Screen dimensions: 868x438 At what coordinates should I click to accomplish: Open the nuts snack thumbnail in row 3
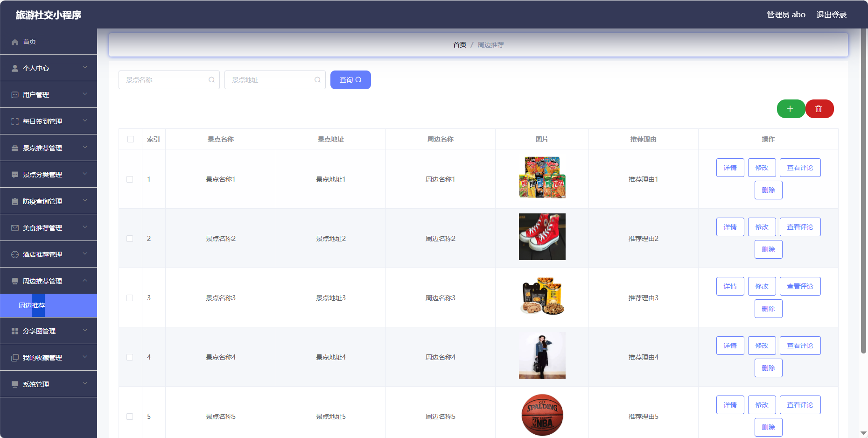click(x=542, y=296)
